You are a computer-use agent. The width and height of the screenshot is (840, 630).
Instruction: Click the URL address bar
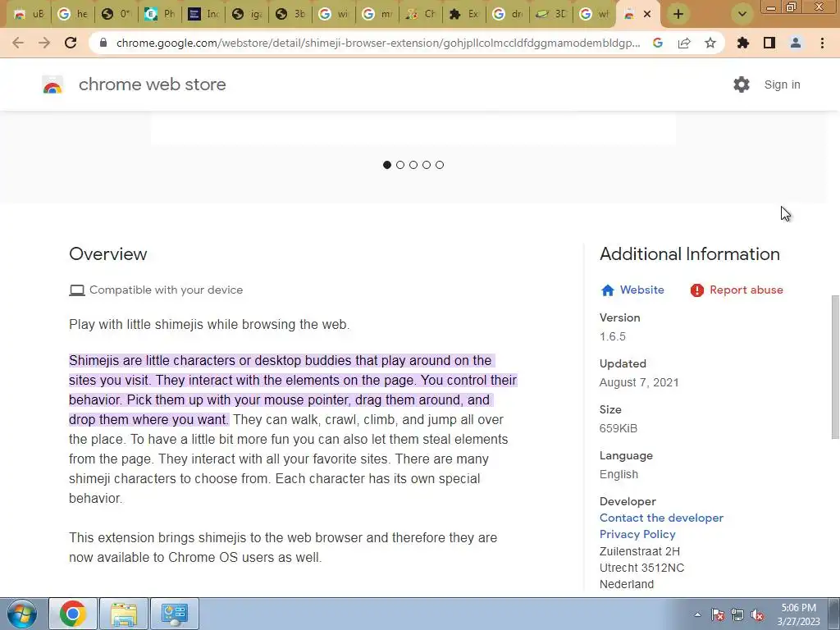tap(378, 43)
